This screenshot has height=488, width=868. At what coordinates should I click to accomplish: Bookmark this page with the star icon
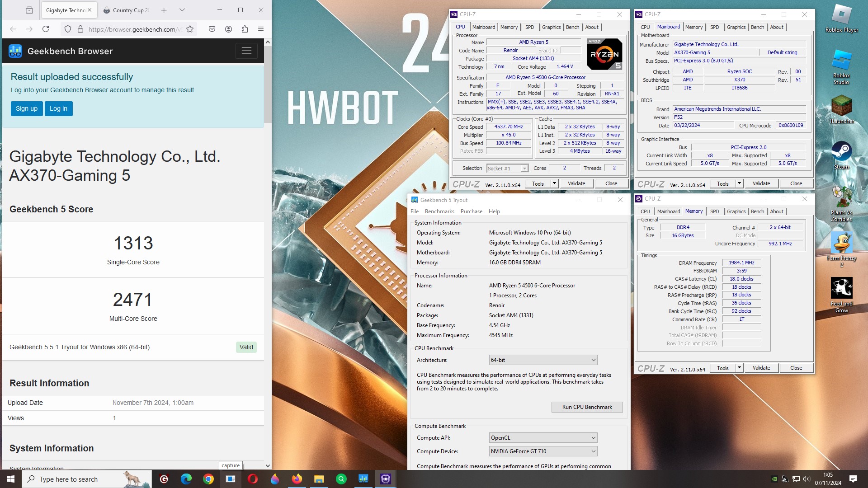coord(190,29)
